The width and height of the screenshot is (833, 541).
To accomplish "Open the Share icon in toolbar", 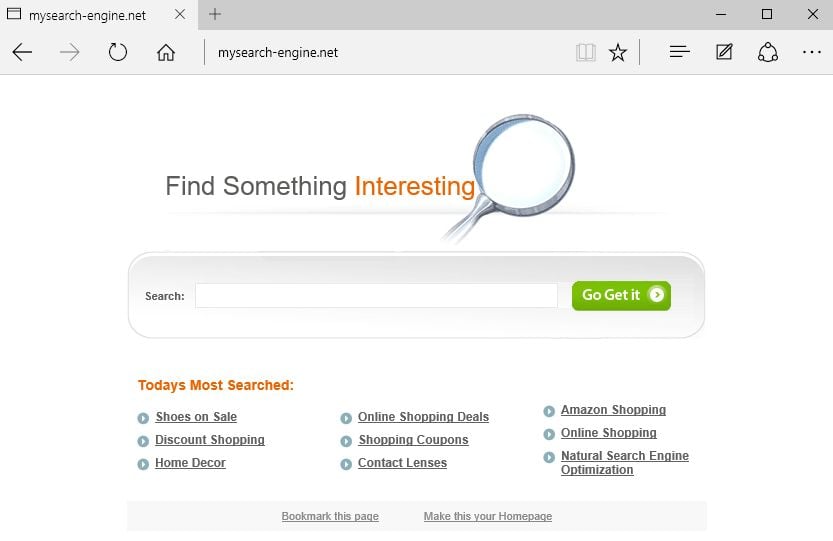I will coord(768,53).
